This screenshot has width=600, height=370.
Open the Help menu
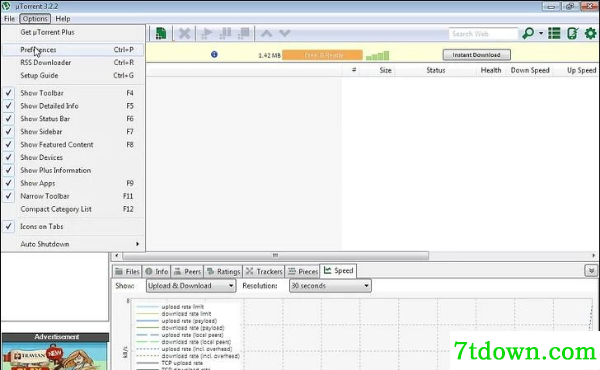click(x=63, y=18)
